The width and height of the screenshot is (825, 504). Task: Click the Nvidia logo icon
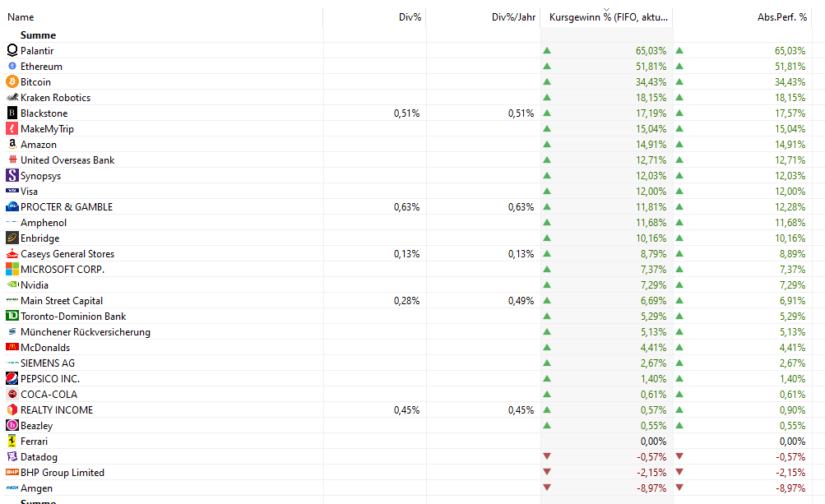[12, 284]
